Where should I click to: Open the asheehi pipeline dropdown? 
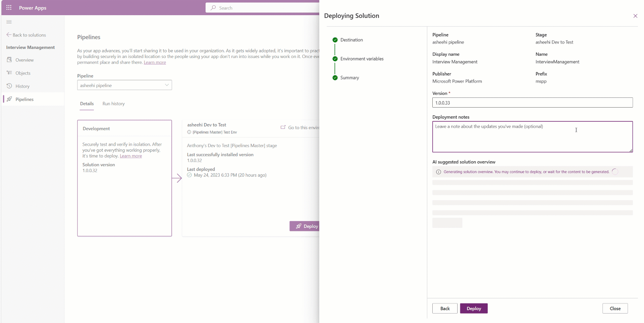[x=166, y=85]
